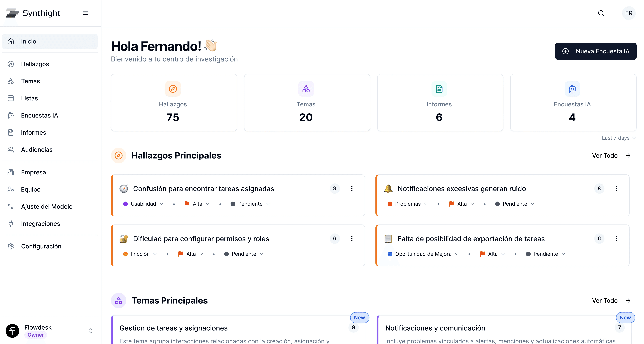Switch to the Configuración section
644x344 pixels.
pyautogui.click(x=41, y=246)
